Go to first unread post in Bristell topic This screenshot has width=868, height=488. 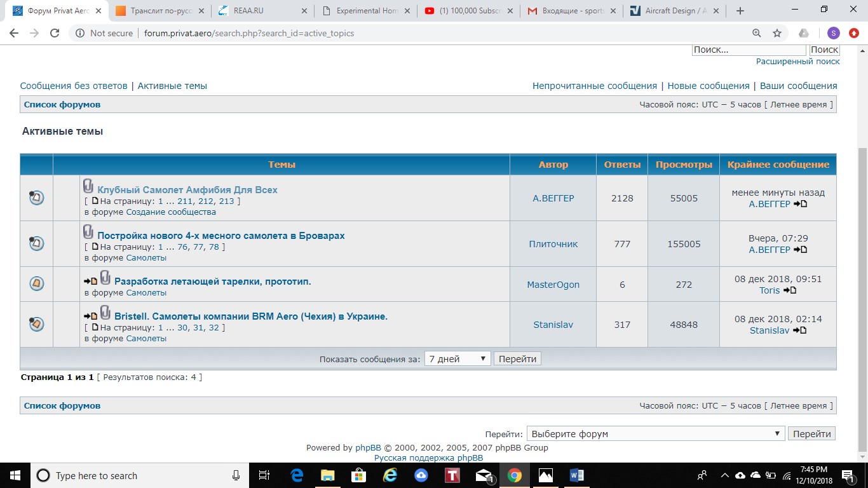click(90, 316)
